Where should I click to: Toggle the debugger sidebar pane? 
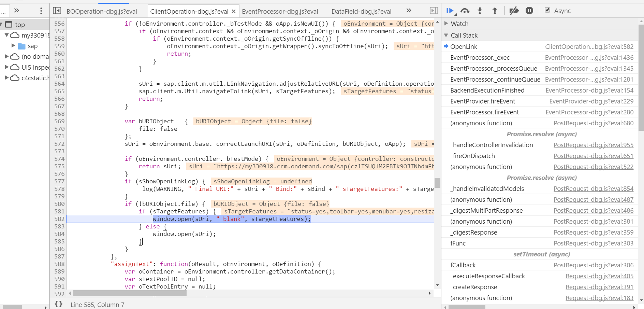coord(434,11)
